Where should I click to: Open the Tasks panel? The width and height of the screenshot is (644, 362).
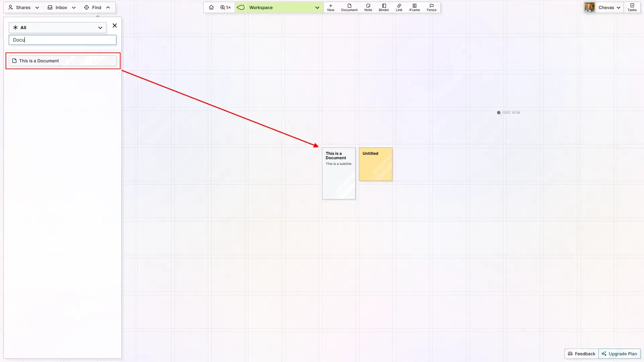pos(632,7)
